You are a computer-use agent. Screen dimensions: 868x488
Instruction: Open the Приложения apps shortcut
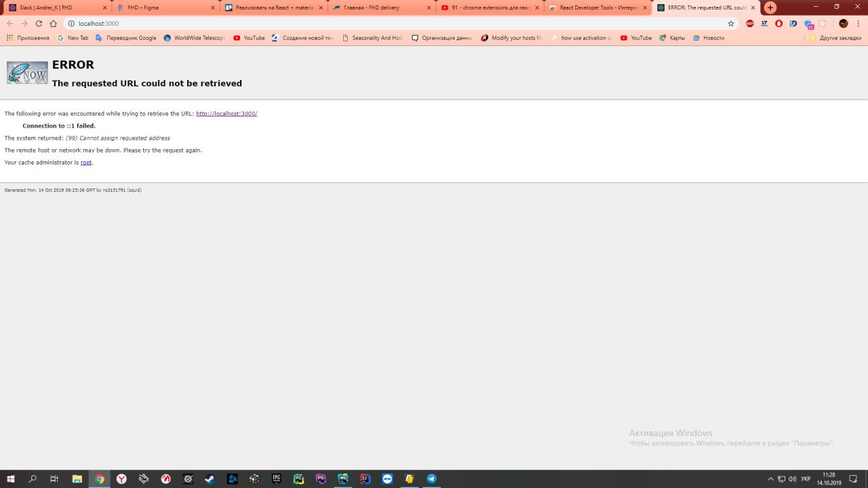tap(28, 38)
